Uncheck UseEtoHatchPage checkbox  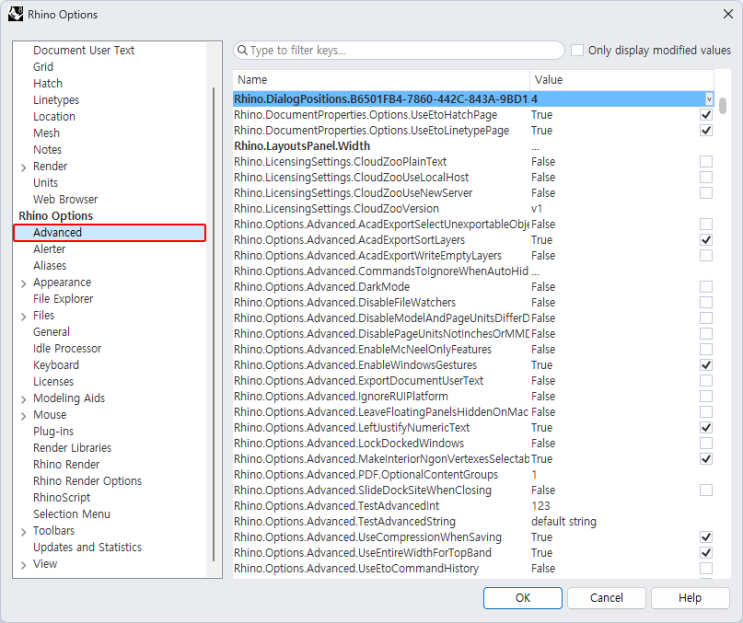pos(706,115)
